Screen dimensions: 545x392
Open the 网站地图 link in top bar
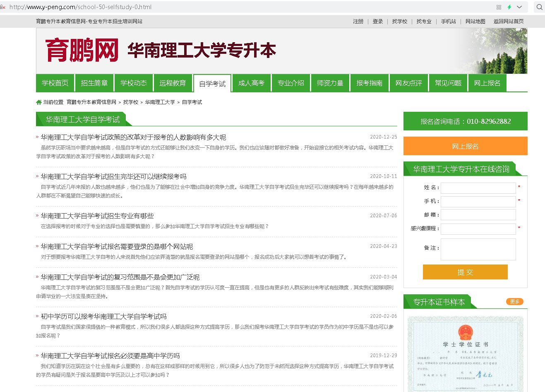click(475, 22)
